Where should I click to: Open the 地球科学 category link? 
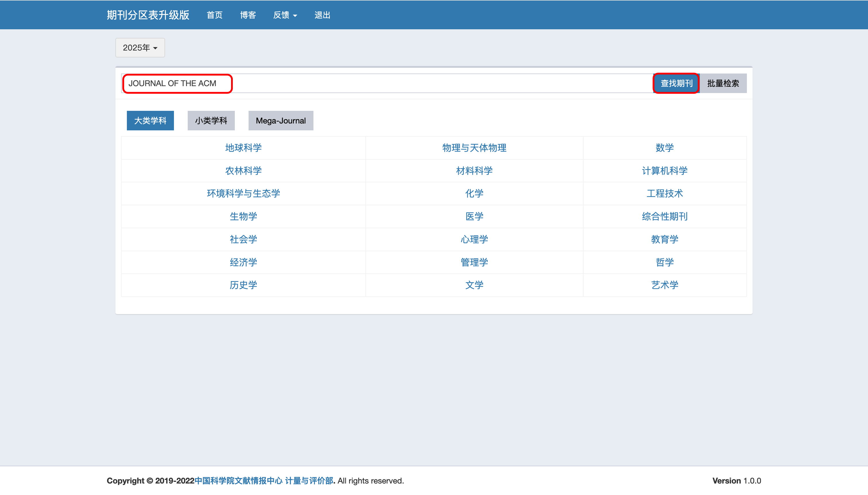243,148
